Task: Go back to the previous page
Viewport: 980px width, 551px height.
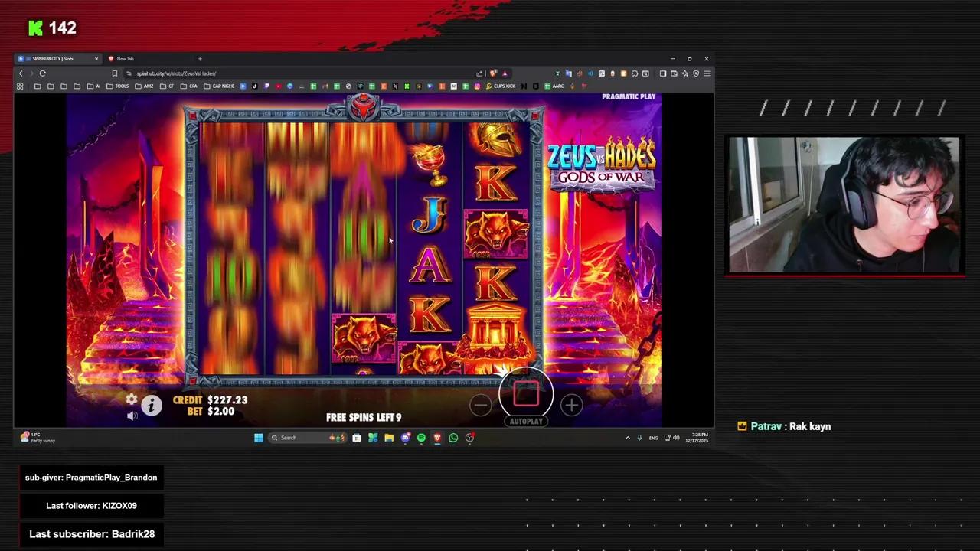Action: (21, 73)
